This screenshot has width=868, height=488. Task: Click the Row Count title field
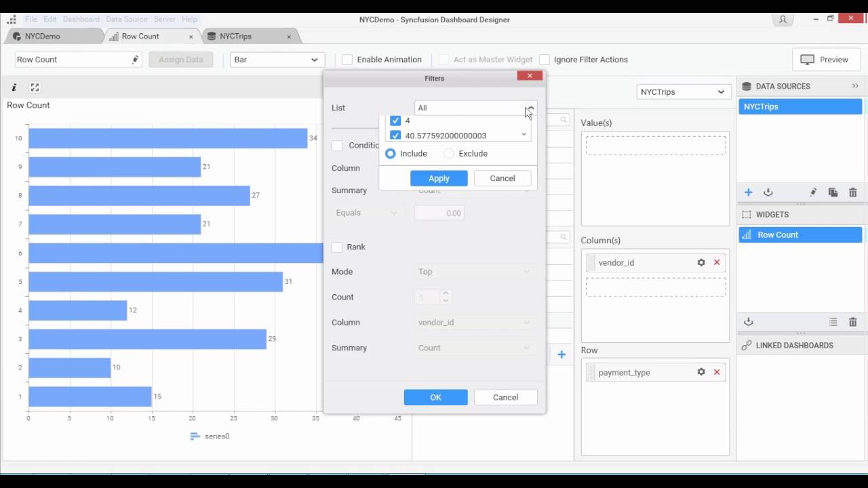click(78, 60)
